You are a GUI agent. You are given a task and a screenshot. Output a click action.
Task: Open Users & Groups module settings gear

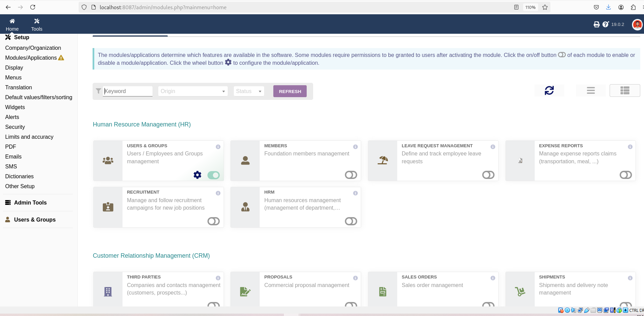(x=197, y=175)
